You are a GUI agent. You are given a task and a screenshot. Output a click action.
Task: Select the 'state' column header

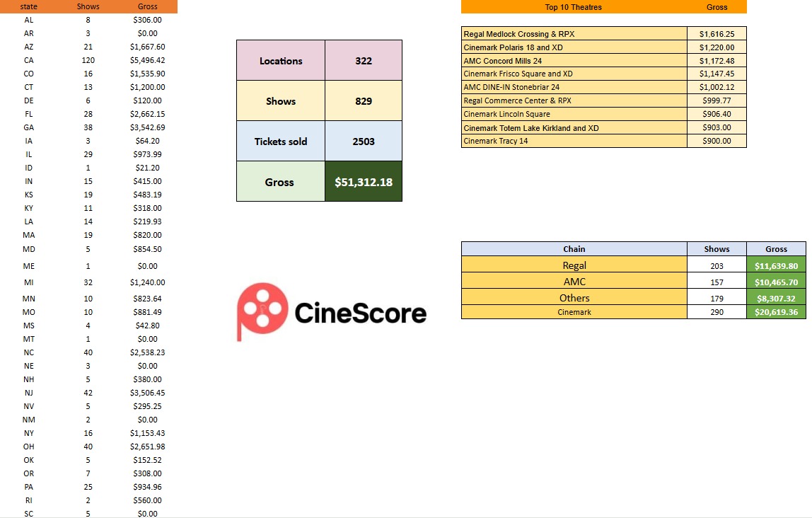(28, 7)
